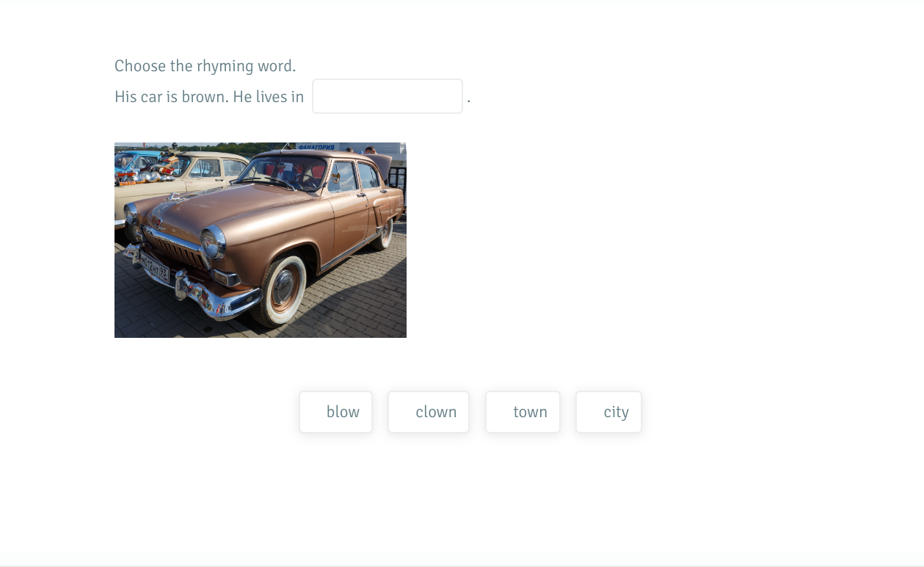924x567 pixels.
Task: Select the correct answer "town" to fill the blank
Action: (523, 411)
